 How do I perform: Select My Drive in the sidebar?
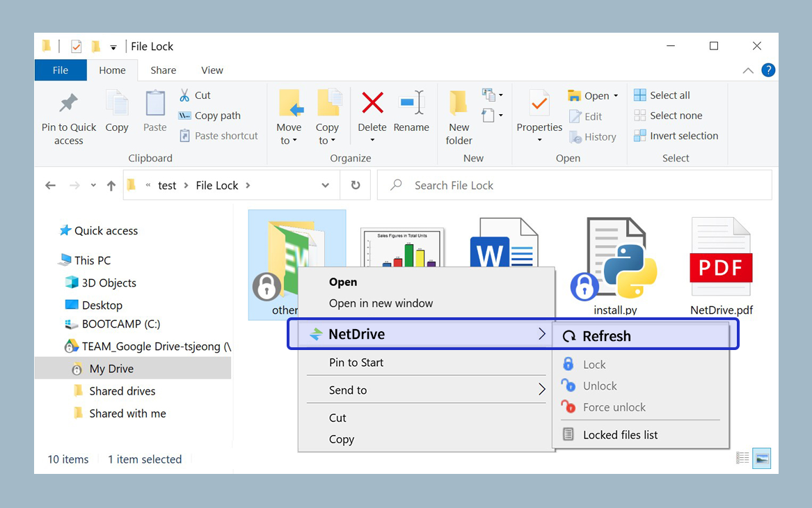111,367
